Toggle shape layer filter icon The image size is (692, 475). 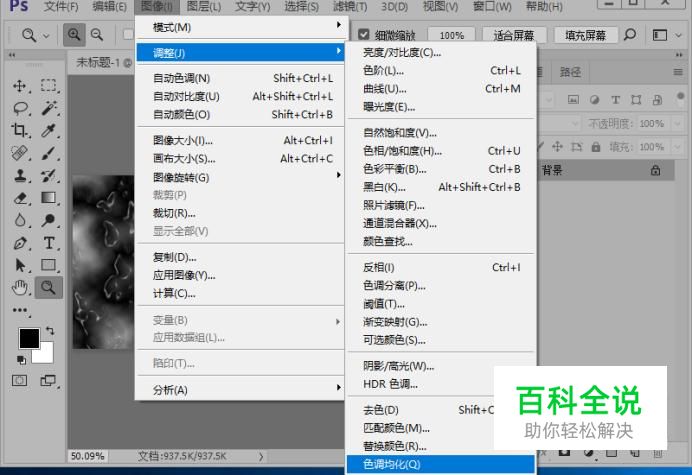[636, 100]
